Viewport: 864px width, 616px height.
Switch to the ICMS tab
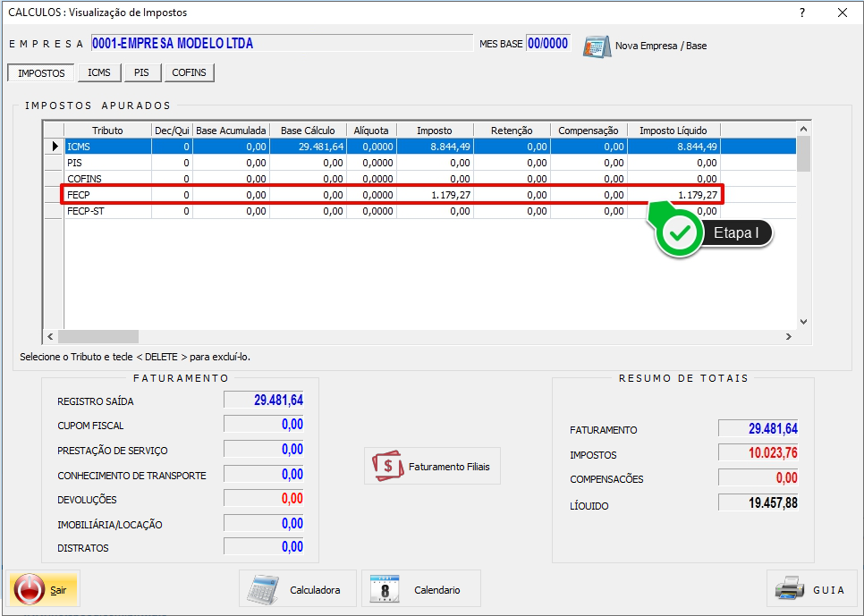98,72
